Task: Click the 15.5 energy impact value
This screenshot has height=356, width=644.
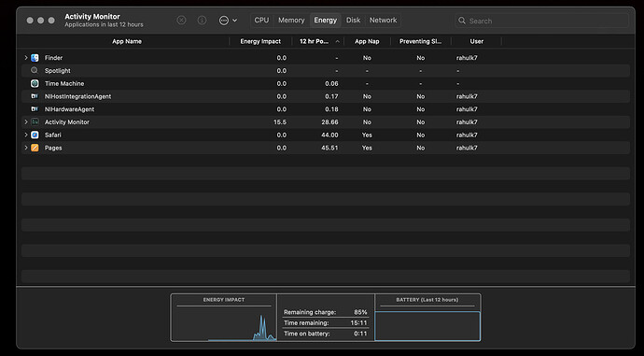Action: [x=280, y=122]
